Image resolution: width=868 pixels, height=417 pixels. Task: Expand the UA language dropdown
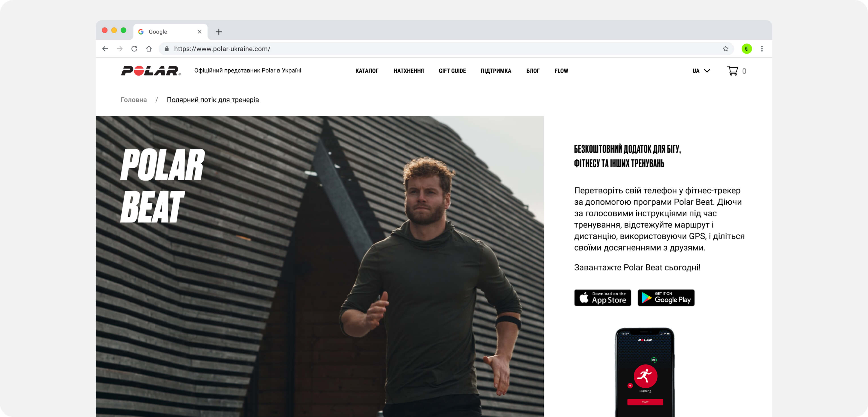tap(701, 71)
